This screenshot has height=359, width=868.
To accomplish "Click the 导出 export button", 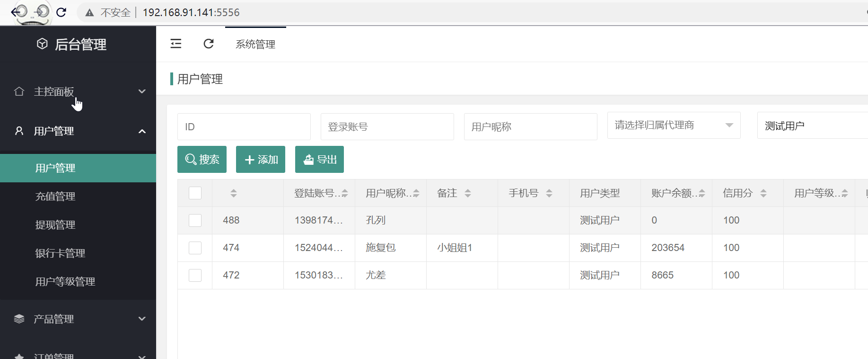I will coord(319,159).
